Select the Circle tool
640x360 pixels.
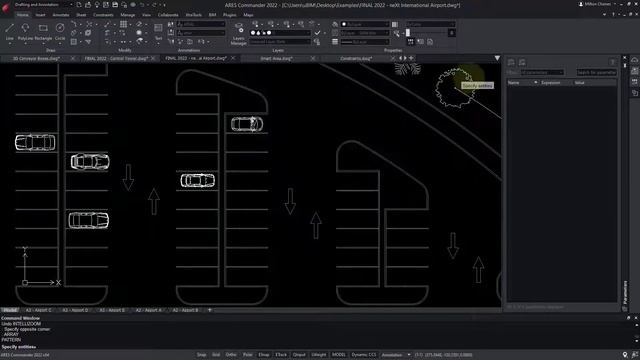click(60, 31)
